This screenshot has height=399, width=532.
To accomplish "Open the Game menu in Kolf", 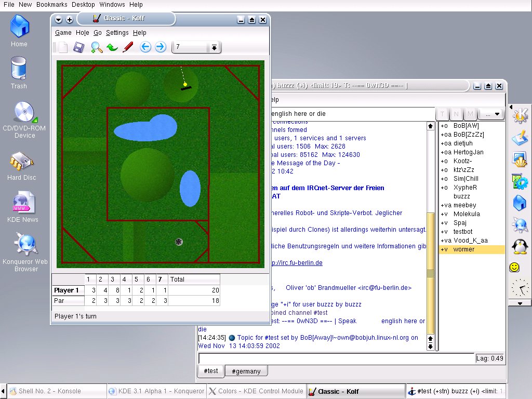I will [63, 33].
